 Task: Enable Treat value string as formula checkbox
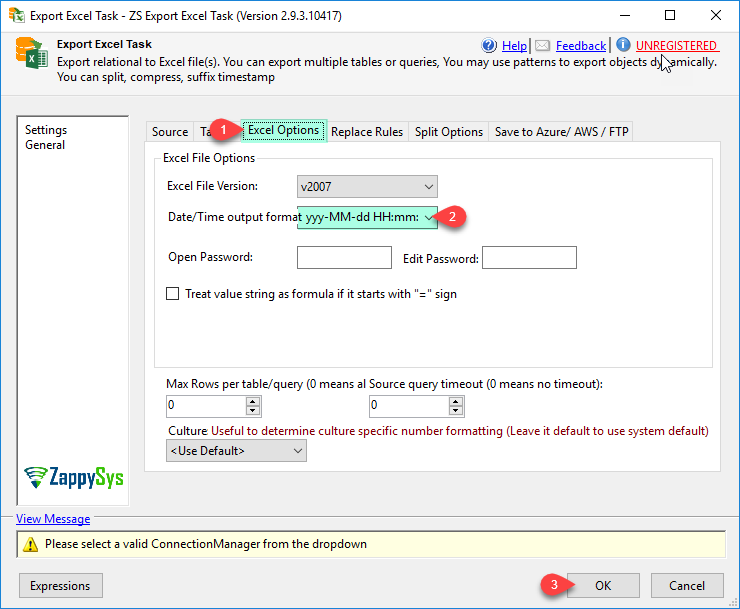pos(173,294)
